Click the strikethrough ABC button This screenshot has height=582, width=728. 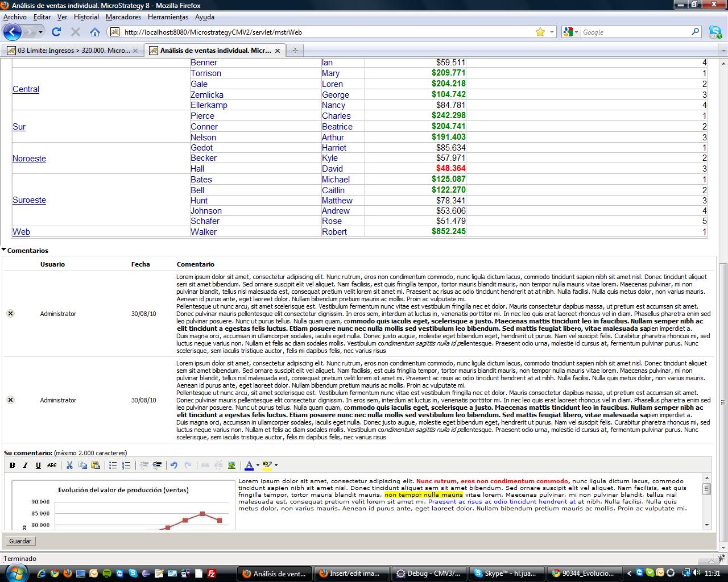pos(52,465)
